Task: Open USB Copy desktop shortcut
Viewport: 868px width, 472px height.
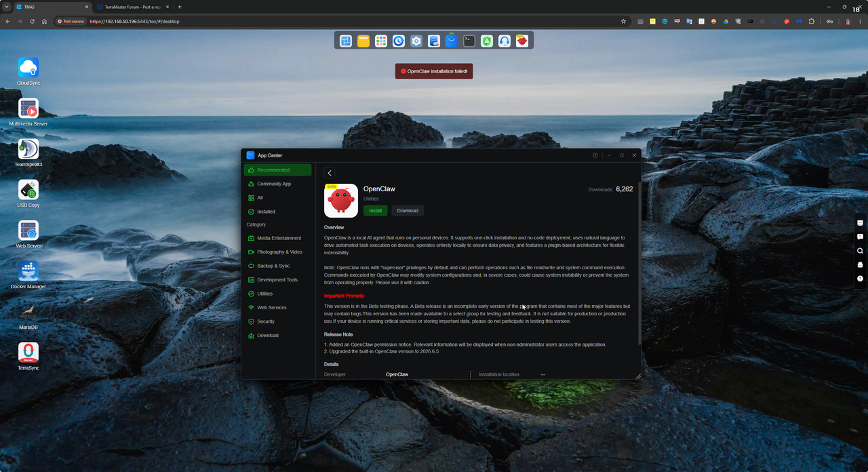Action: tap(28, 193)
